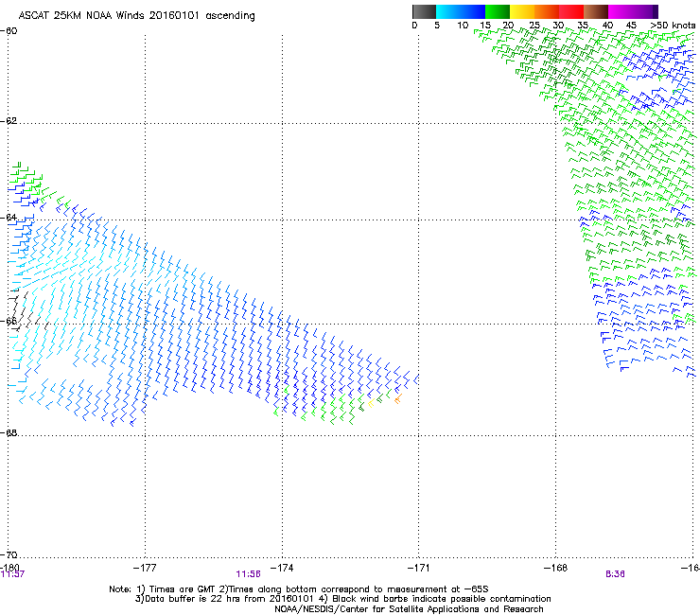Image resolution: width=700 pixels, height=615 pixels.
Task: Click the red 30-35 knots legend segment
Action: (571, 11)
